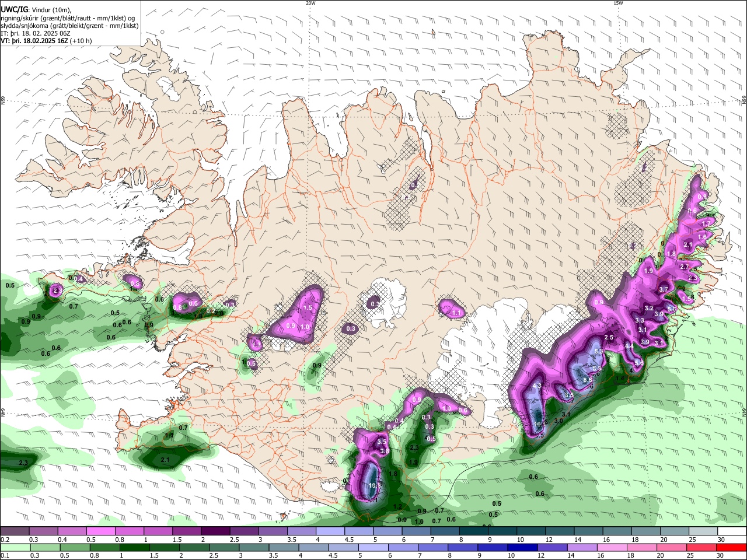Pick the pale grey 25–30 snow legend swatch
Image resolution: width=747 pixels, height=560 pixels.
click(x=703, y=531)
